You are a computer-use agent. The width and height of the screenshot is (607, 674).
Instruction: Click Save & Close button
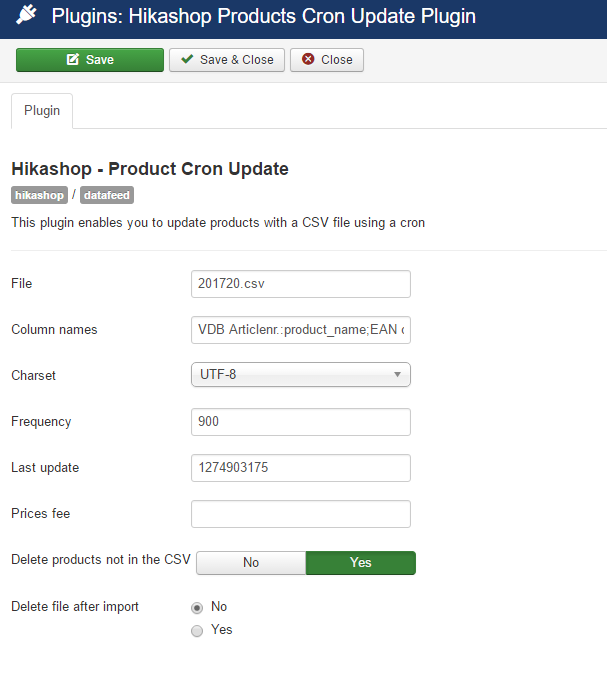point(227,60)
